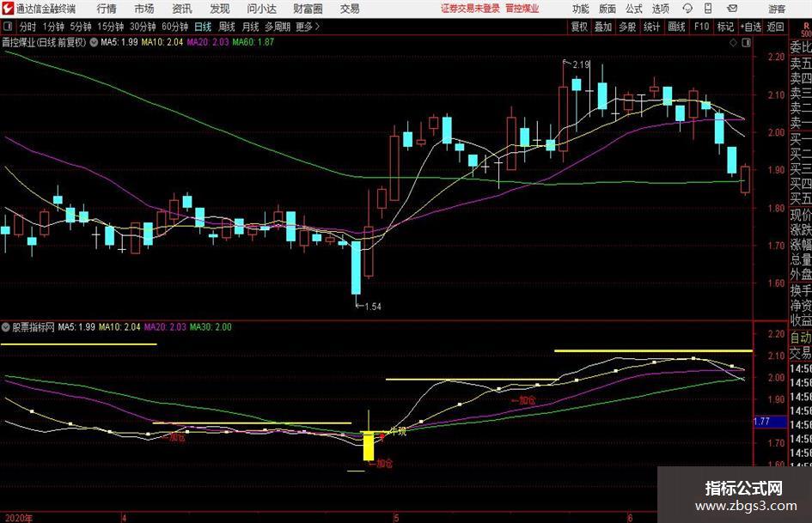Open F10 company info
This screenshot has width=812, height=523.
701,27
